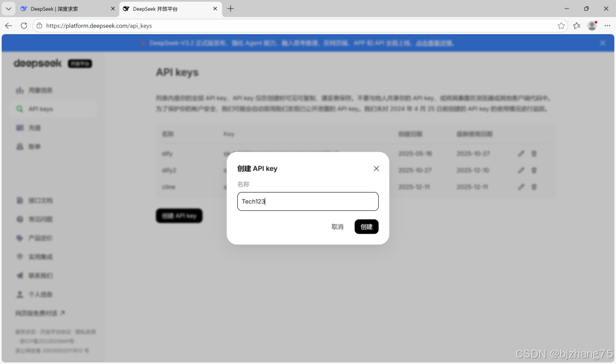Open browser settings and more menu
The height and width of the screenshot is (364, 616).
[607, 26]
